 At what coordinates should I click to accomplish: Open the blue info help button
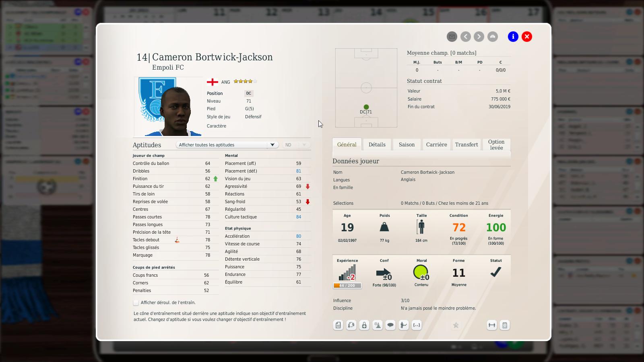(513, 37)
